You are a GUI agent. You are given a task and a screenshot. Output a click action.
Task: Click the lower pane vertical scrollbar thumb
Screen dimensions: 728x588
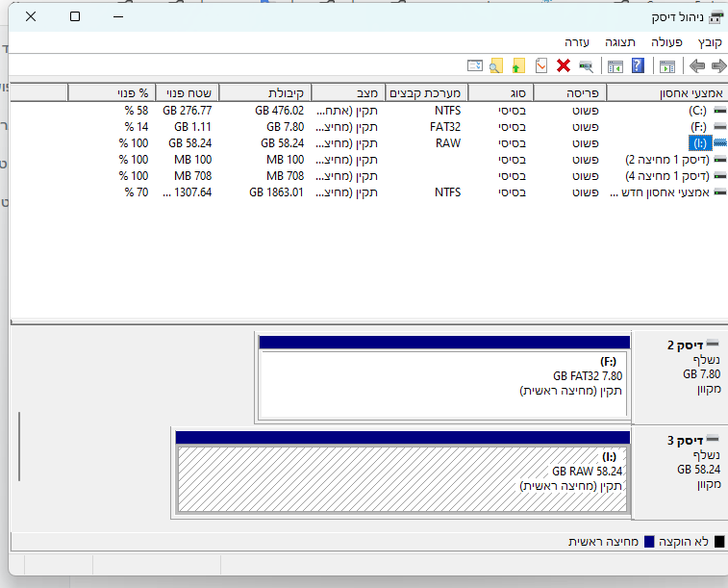tap(19, 447)
